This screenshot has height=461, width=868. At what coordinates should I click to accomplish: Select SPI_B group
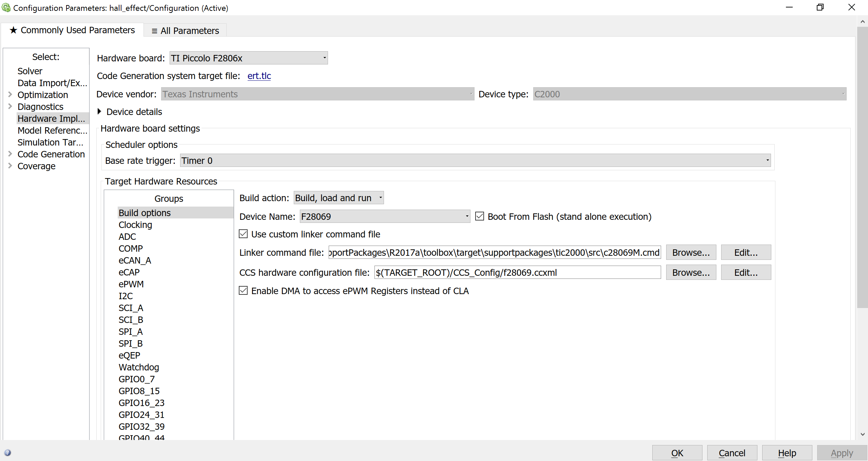point(131,343)
